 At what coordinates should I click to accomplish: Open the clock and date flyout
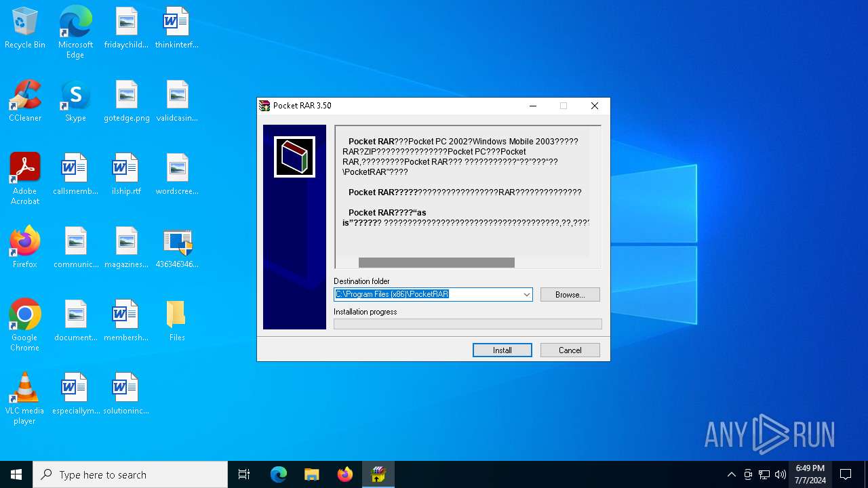click(810, 474)
